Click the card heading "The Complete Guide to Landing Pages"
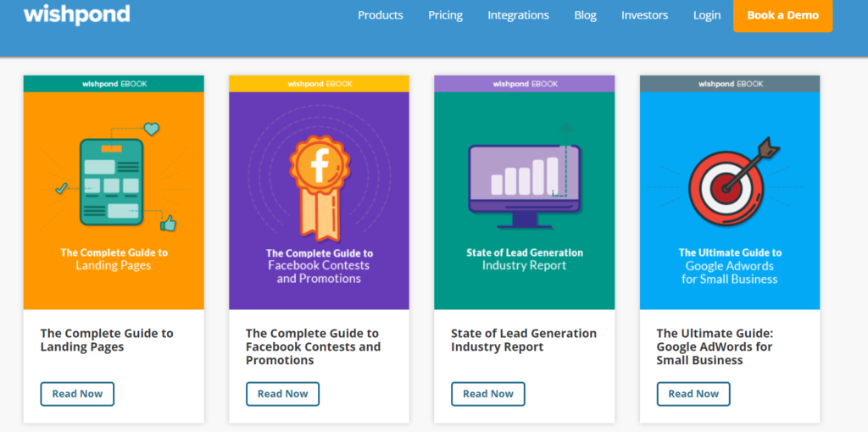The height and width of the screenshot is (432, 868). (107, 341)
